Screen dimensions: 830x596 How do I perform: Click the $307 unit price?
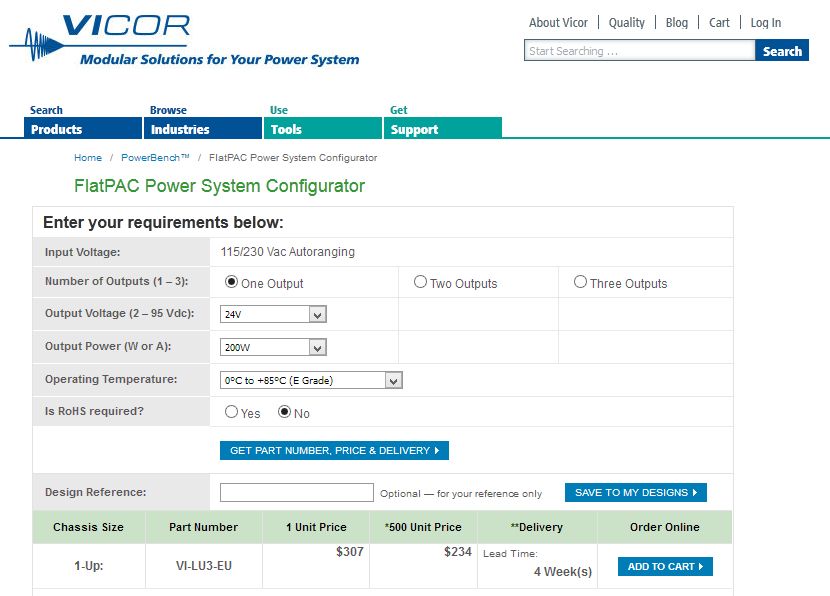[x=350, y=552]
